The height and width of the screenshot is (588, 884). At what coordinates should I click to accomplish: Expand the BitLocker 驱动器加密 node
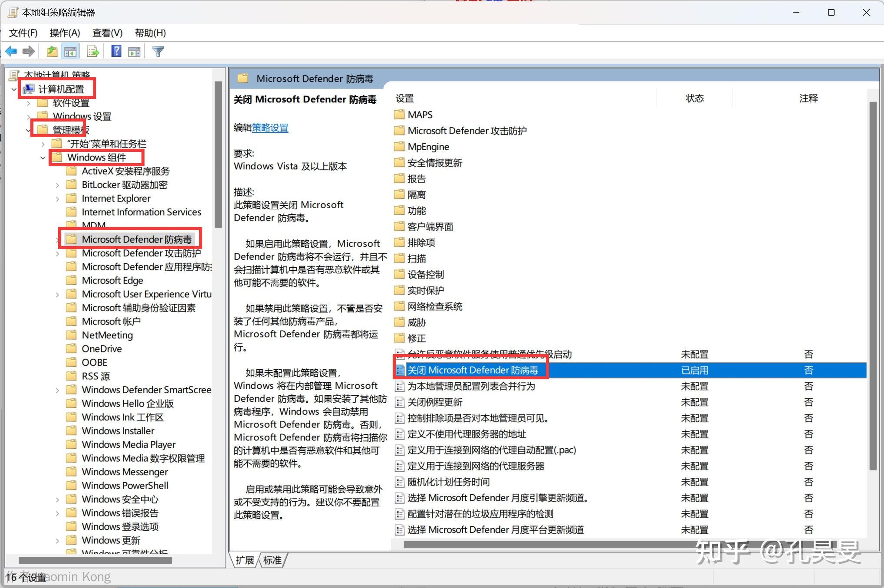pyautogui.click(x=57, y=185)
